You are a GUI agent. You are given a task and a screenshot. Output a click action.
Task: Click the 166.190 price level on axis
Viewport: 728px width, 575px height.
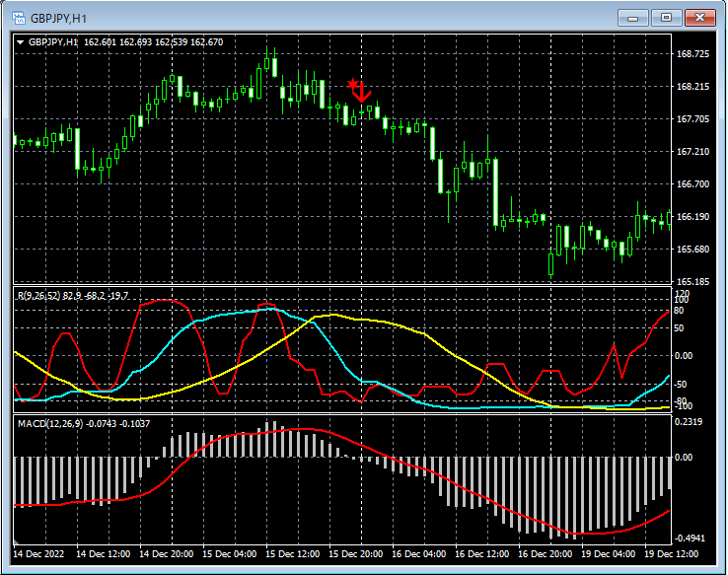[x=694, y=217]
